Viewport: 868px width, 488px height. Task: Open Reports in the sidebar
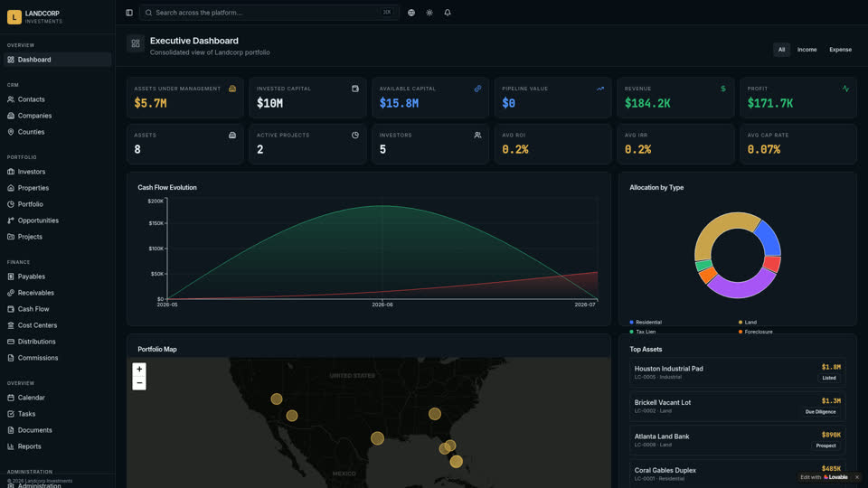[58, 446]
